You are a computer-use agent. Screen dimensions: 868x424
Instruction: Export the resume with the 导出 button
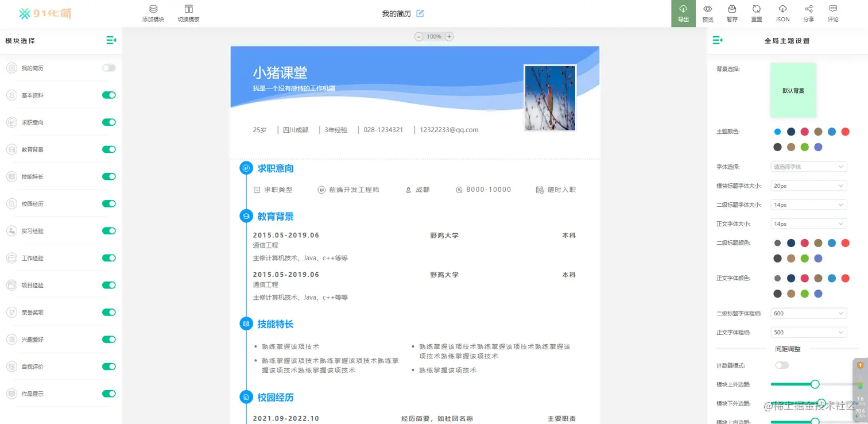tap(683, 13)
